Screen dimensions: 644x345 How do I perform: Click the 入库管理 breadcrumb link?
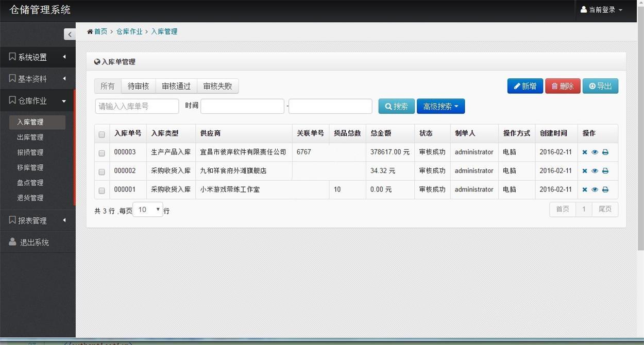(164, 32)
